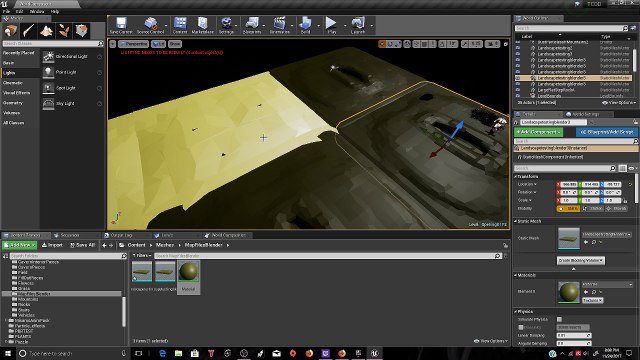Toggle visibility of highlighted Landscapetesting actor
Viewport: 640px width, 360px height.
point(518,78)
